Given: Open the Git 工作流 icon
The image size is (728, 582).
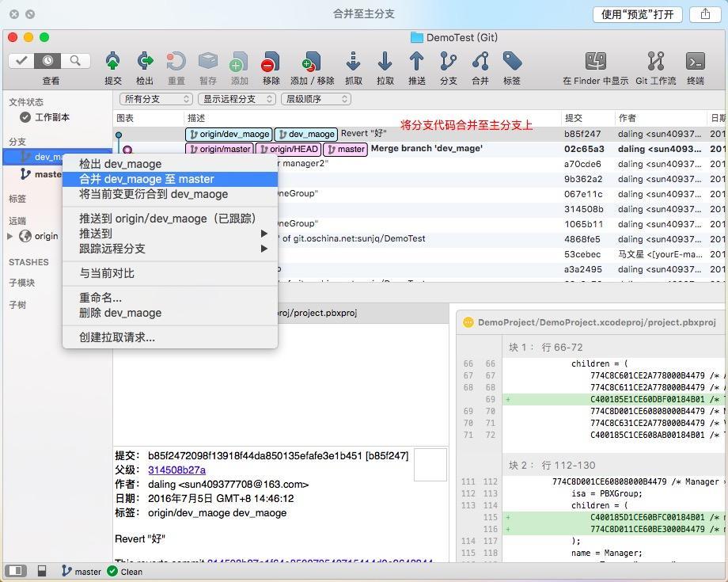Looking at the screenshot, I should tap(655, 62).
